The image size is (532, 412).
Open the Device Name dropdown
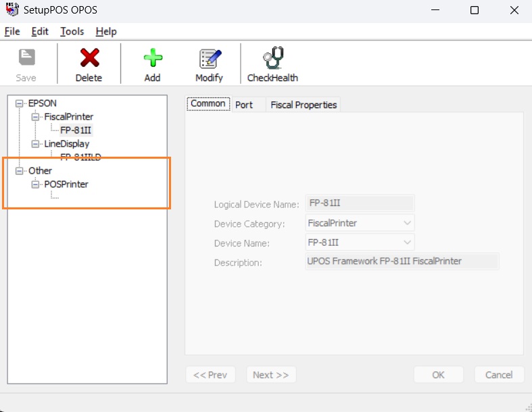coord(407,242)
